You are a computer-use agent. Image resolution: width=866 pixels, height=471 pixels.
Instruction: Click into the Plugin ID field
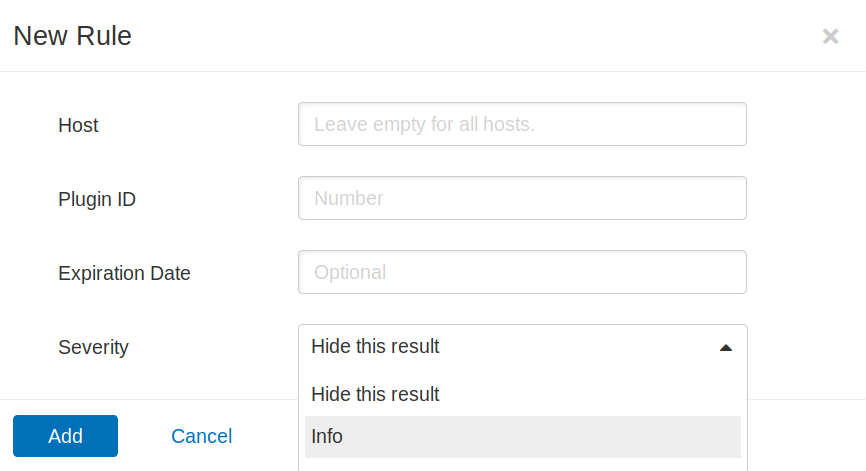click(x=522, y=198)
